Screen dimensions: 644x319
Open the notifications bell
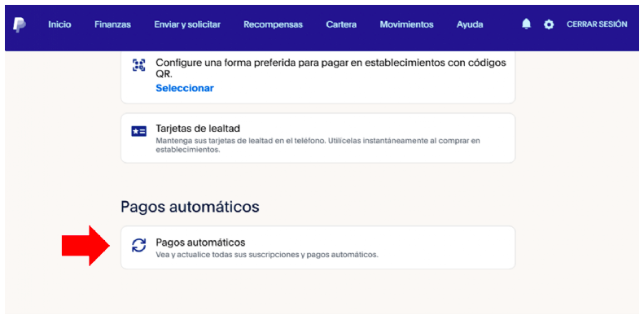pyautogui.click(x=526, y=24)
